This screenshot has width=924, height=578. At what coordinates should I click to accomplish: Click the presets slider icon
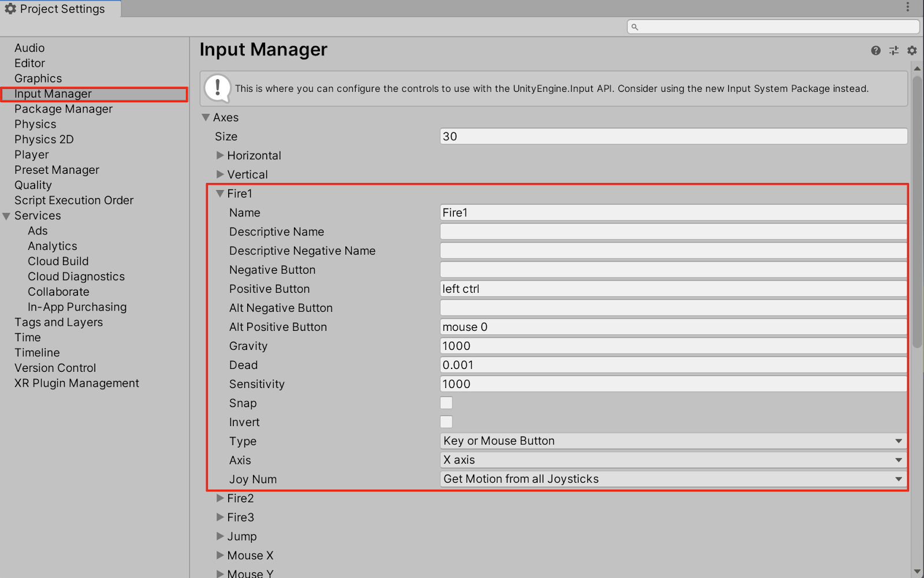tap(894, 51)
